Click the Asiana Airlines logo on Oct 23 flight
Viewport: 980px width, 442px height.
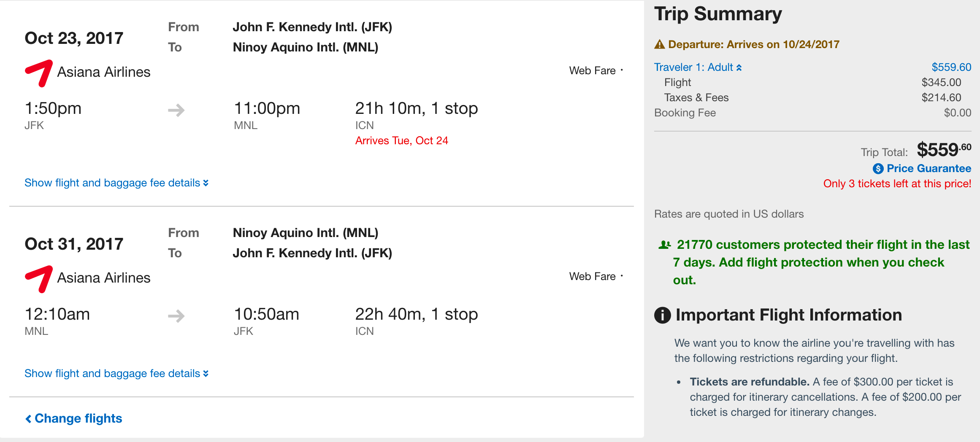[39, 73]
